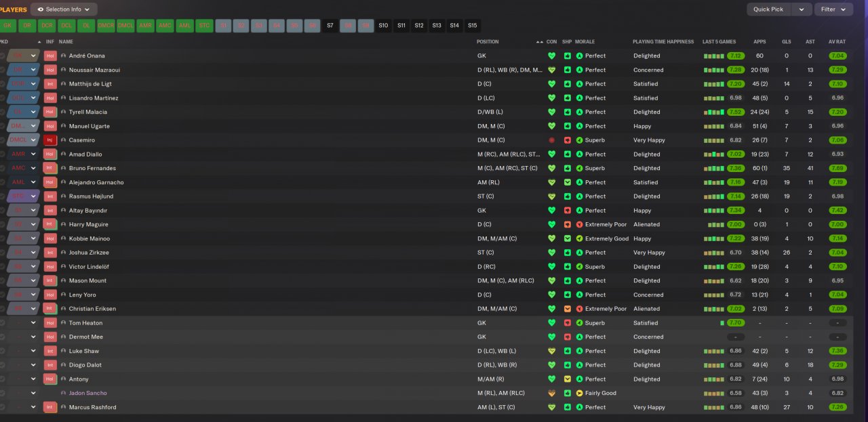Select the AMC position slot tab

[x=165, y=26]
